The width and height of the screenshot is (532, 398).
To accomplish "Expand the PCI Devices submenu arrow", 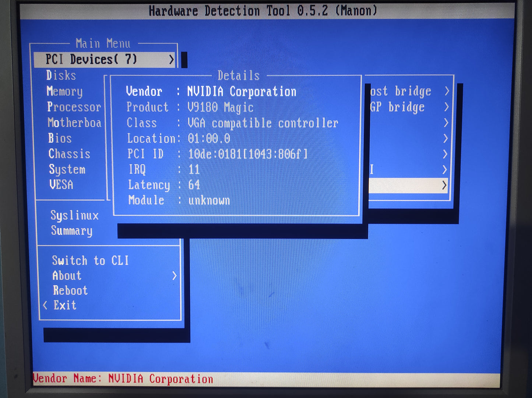I will [x=171, y=60].
